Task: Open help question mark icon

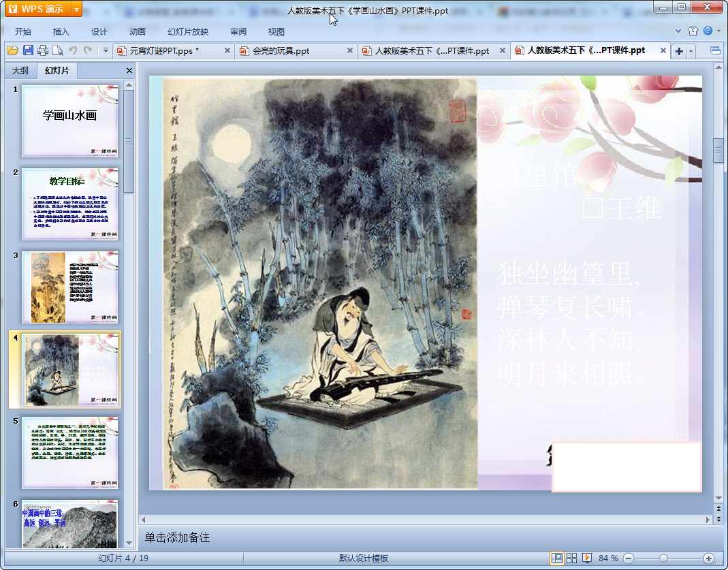Action: pos(708,31)
